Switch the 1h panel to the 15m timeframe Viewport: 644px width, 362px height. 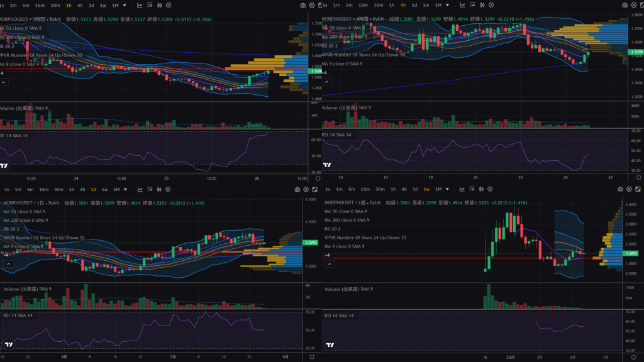point(40,5)
